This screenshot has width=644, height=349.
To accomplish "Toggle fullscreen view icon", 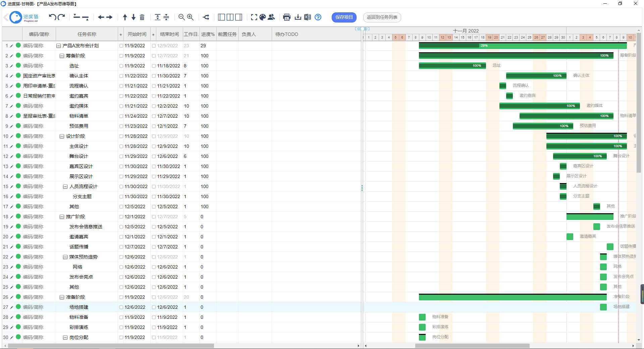I will click(254, 17).
